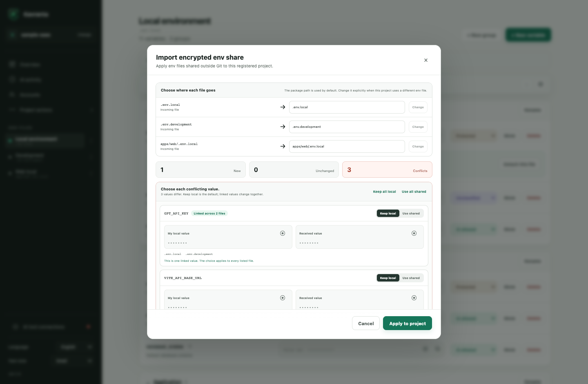Click the .env.development file tag under GPT_API_KEY

tap(199, 254)
